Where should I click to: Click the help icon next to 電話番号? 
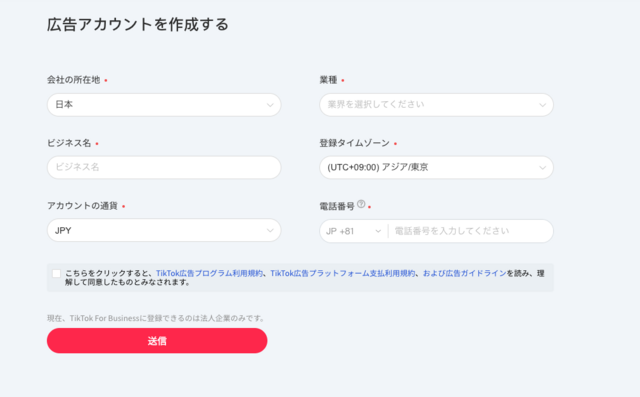361,204
